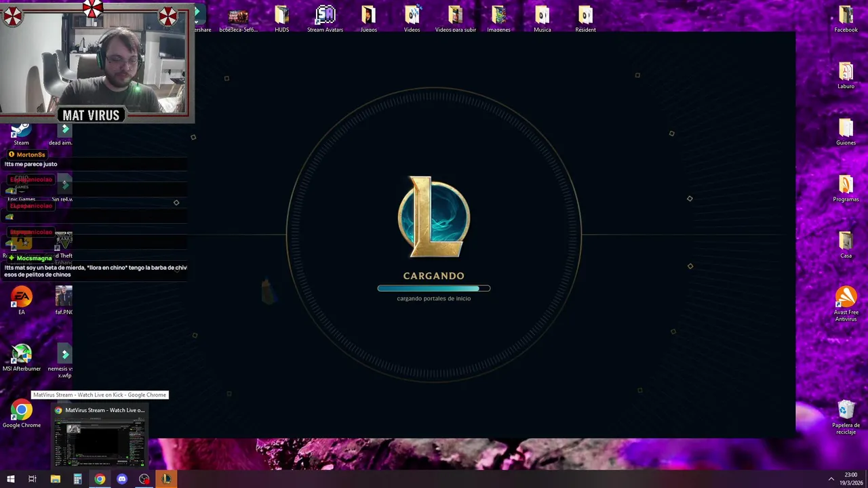Switch to League of Legends taskbar icon

[x=167, y=479]
